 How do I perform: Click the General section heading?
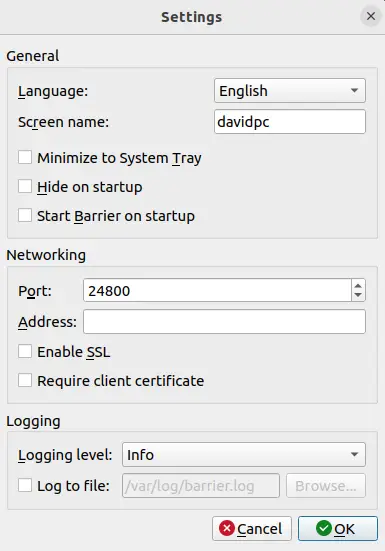coord(33,56)
